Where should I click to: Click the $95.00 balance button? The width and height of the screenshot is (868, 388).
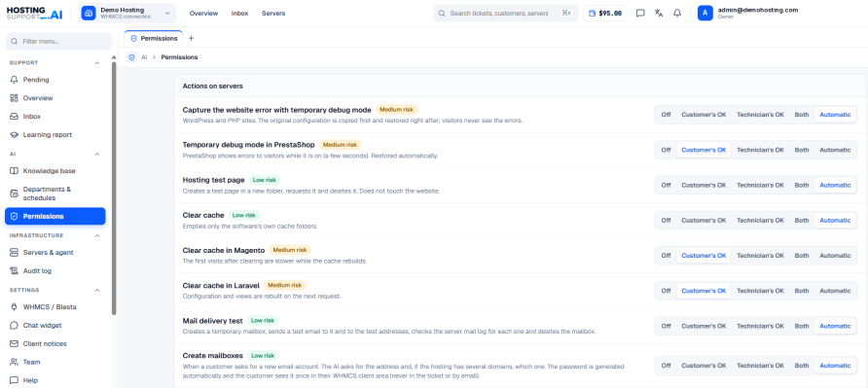[x=605, y=14]
